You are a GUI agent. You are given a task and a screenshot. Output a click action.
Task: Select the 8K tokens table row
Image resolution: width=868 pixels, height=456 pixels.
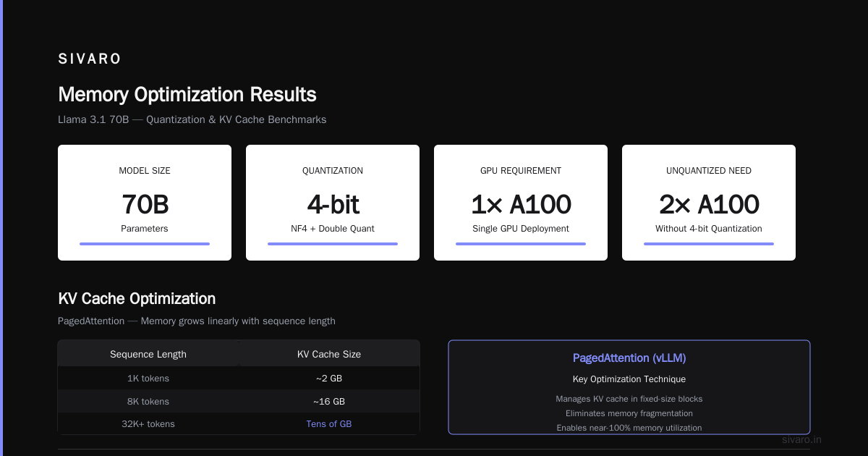tap(239, 401)
